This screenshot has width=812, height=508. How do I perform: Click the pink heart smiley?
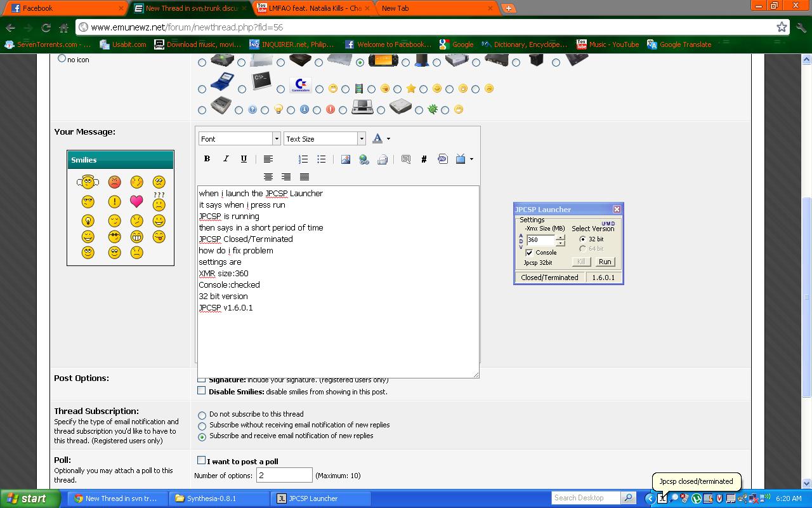[136, 201]
